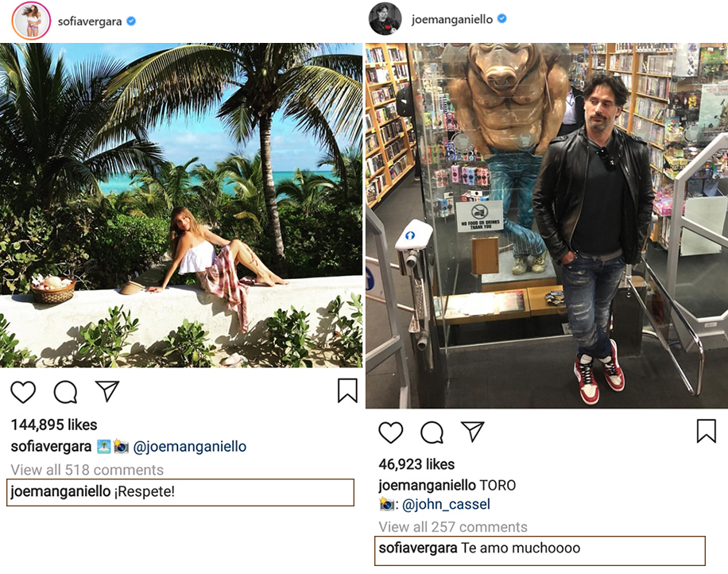Share the sofiavergara post via send icon
Screen dimensions: 728x574
click(106, 391)
